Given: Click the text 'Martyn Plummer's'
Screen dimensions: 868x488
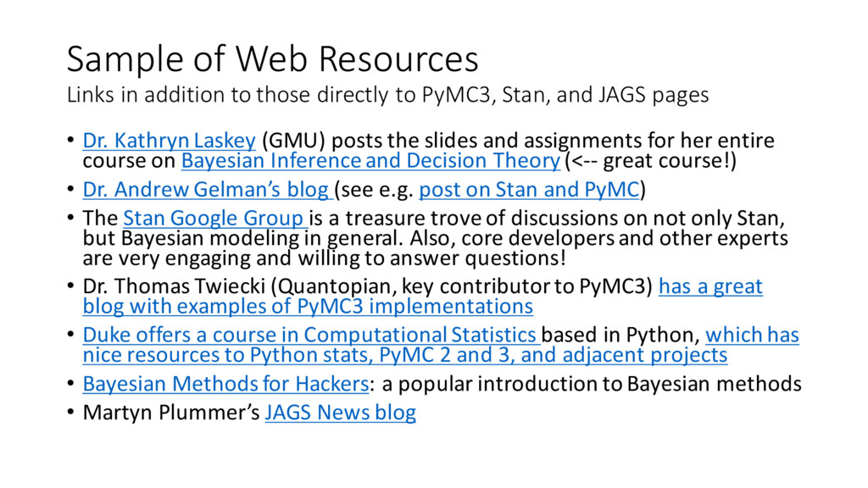Looking at the screenshot, I should 171,413.
